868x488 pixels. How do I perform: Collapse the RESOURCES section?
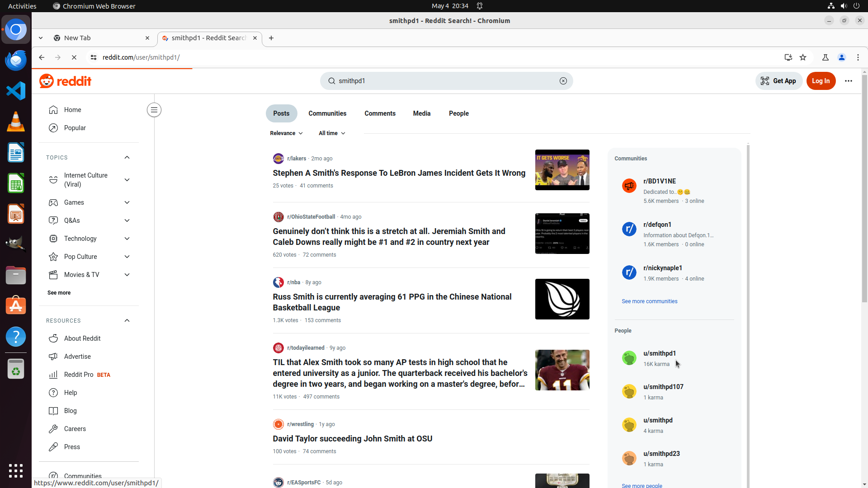[127, 320]
